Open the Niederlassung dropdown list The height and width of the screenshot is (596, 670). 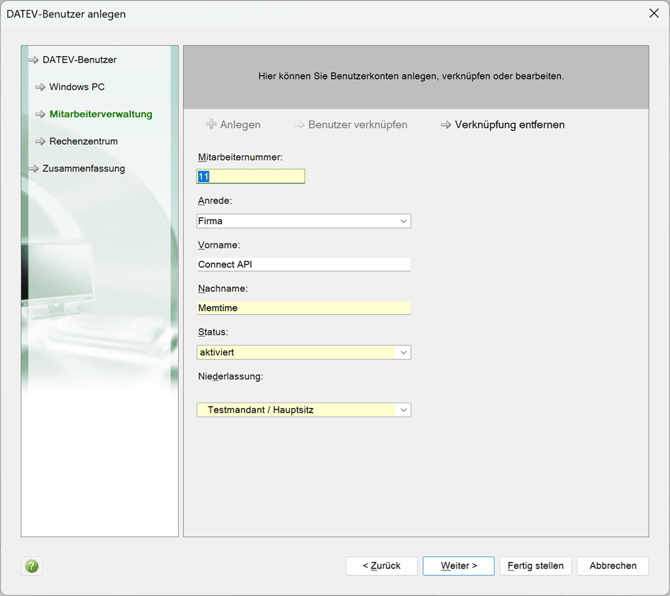403,410
